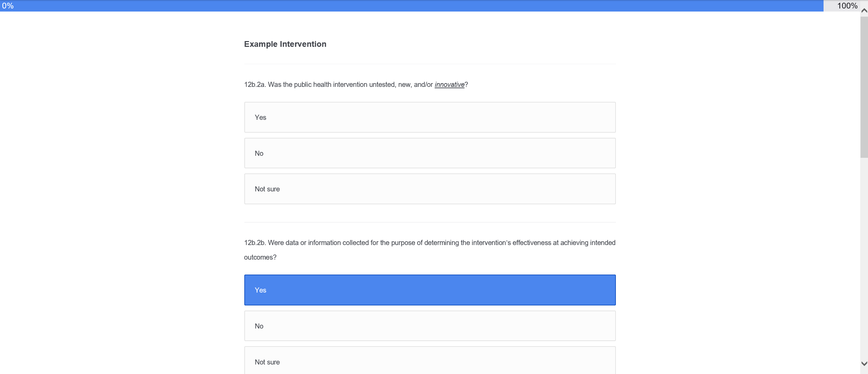This screenshot has height=374, width=868.
Task: Open the underlined innovative definition link
Action: click(449, 85)
